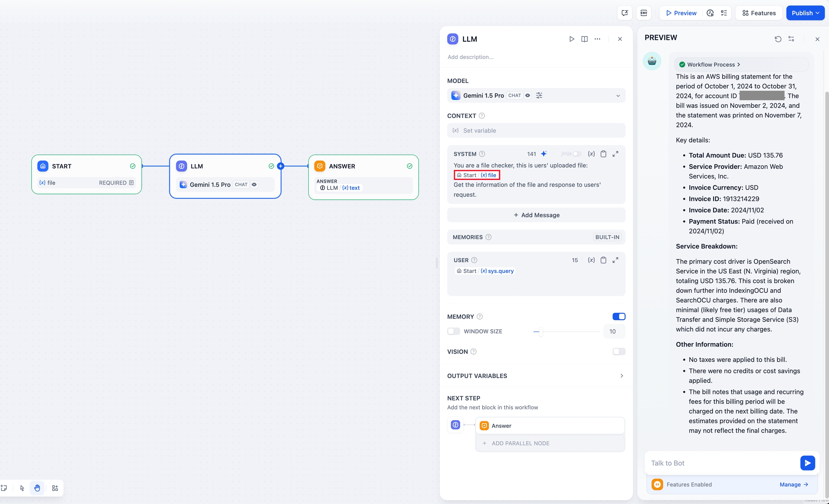Expand the USER prompt editor
Screen dimensions: 829x504
(615, 260)
